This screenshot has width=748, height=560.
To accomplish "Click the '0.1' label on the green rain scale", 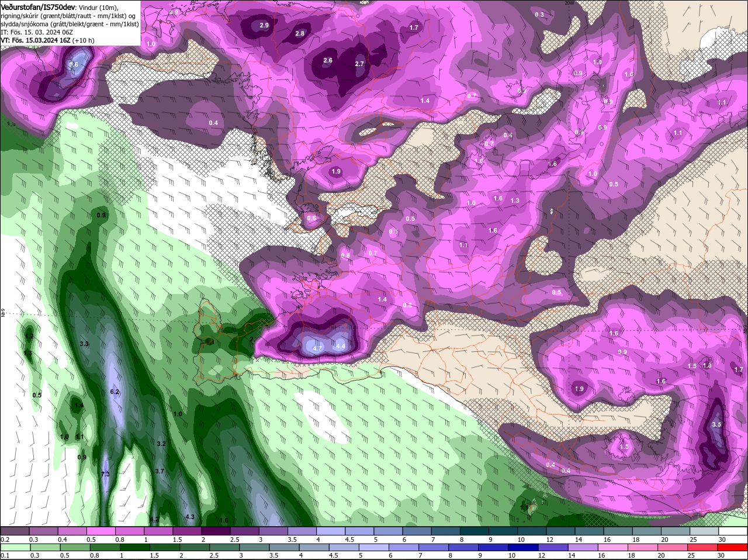I will pyautogui.click(x=5, y=555).
